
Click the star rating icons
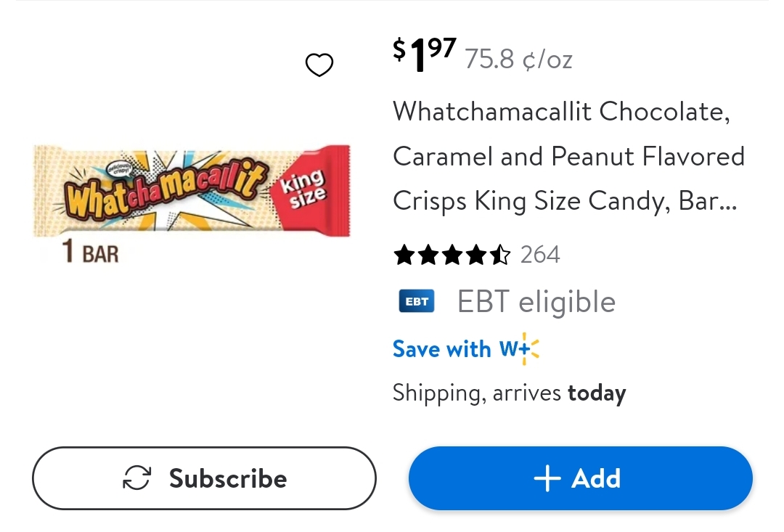(452, 255)
